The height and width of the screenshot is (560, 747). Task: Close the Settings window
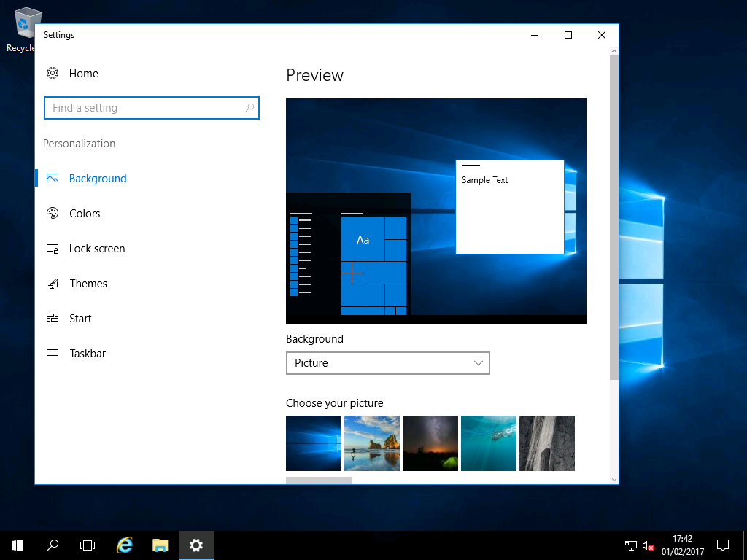click(602, 35)
